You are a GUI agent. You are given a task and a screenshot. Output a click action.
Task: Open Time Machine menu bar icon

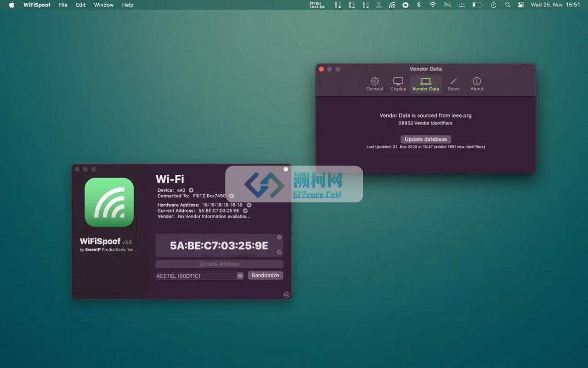coord(493,5)
